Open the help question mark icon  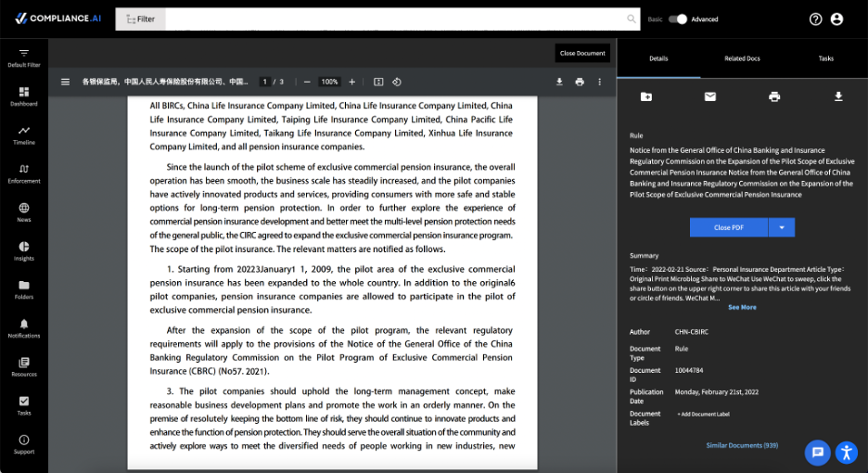pyautogui.click(x=815, y=19)
